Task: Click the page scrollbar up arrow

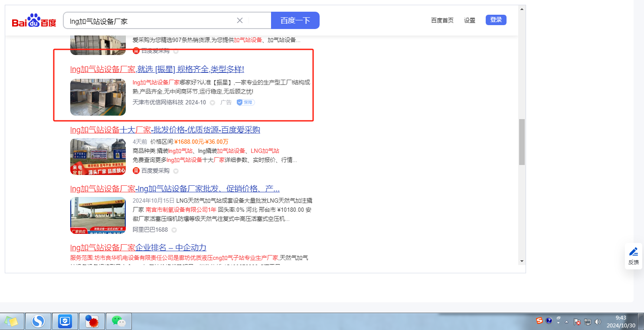Action: pos(522,9)
